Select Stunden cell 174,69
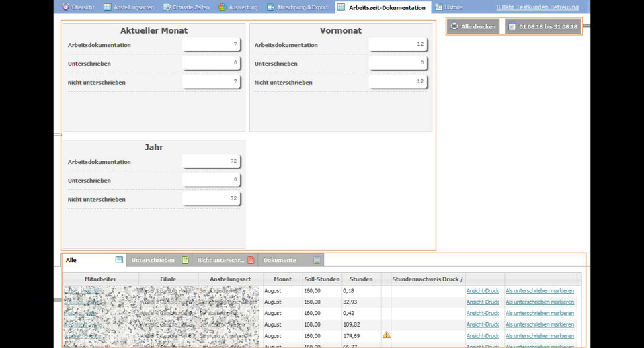 point(362,336)
